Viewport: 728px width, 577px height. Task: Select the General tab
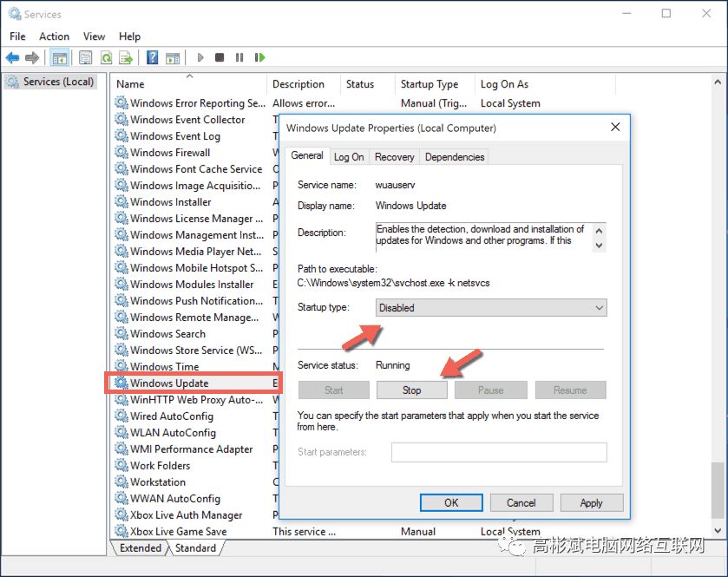coord(307,155)
